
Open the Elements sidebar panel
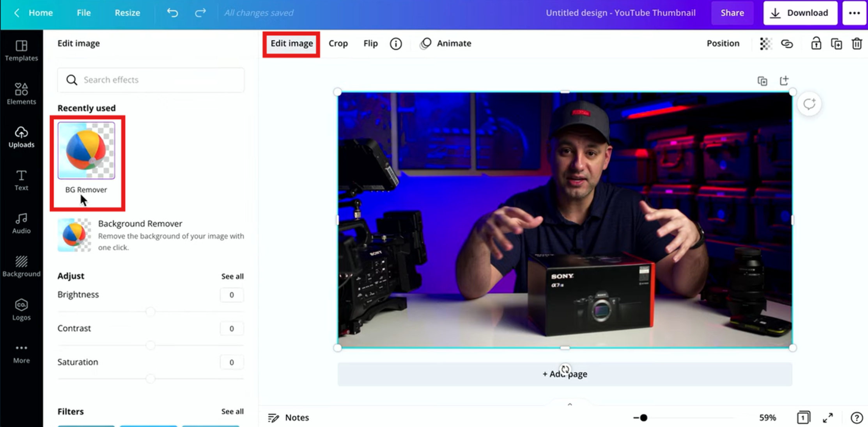click(x=21, y=94)
